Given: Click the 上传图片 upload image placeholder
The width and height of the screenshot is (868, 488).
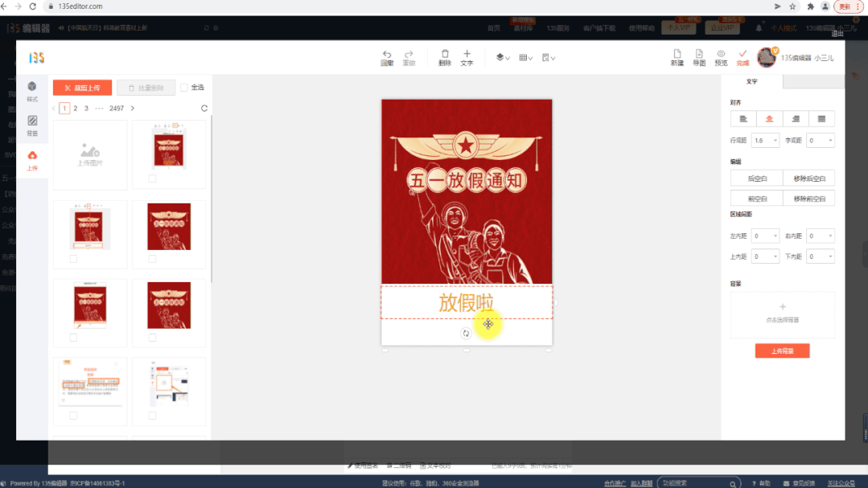Looking at the screenshot, I should 90,155.
